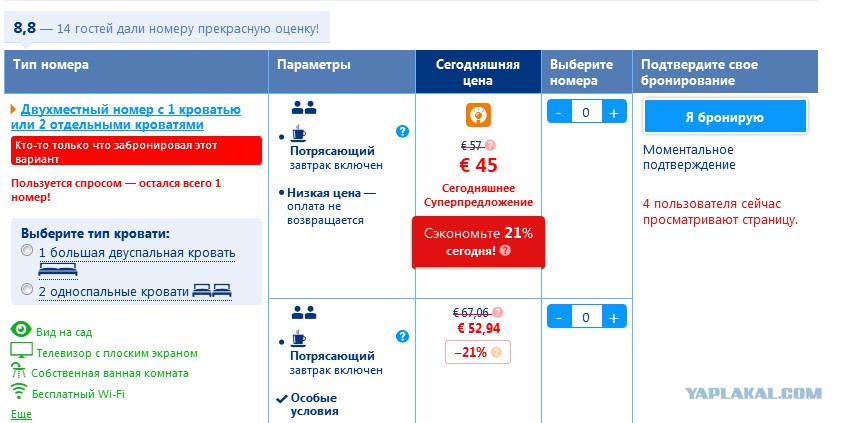
Task: Select the two single beds radio option
Action: coord(26,290)
